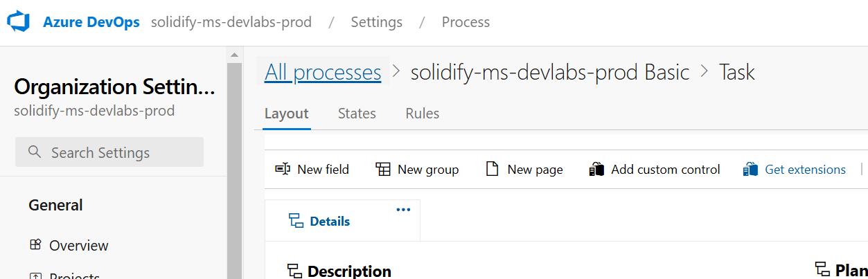Click the chevron before Task breadcrumb
868x279 pixels.
click(705, 71)
